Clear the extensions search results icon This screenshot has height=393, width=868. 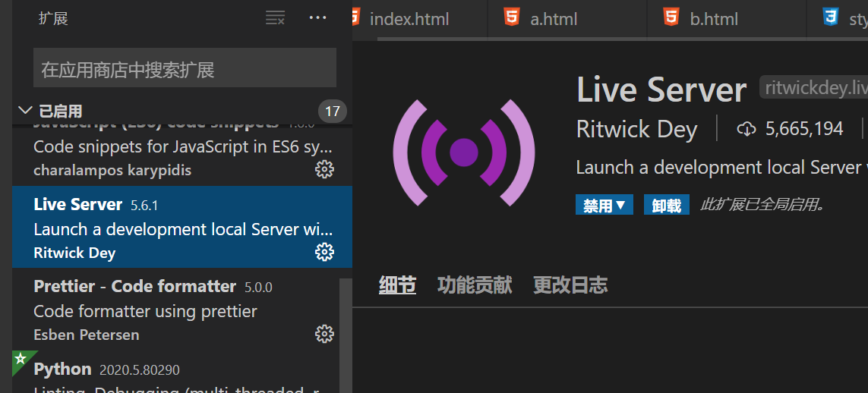(x=275, y=17)
